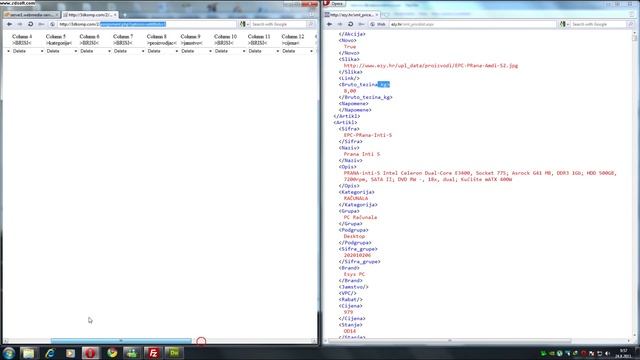Reload the page in the left browser window

pyautogui.click(x=30, y=24)
